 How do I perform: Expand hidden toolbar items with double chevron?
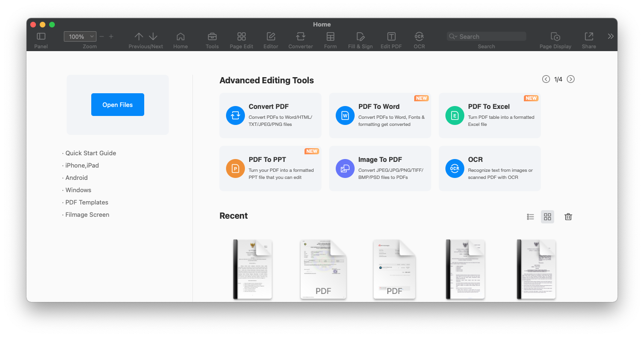pos(610,36)
